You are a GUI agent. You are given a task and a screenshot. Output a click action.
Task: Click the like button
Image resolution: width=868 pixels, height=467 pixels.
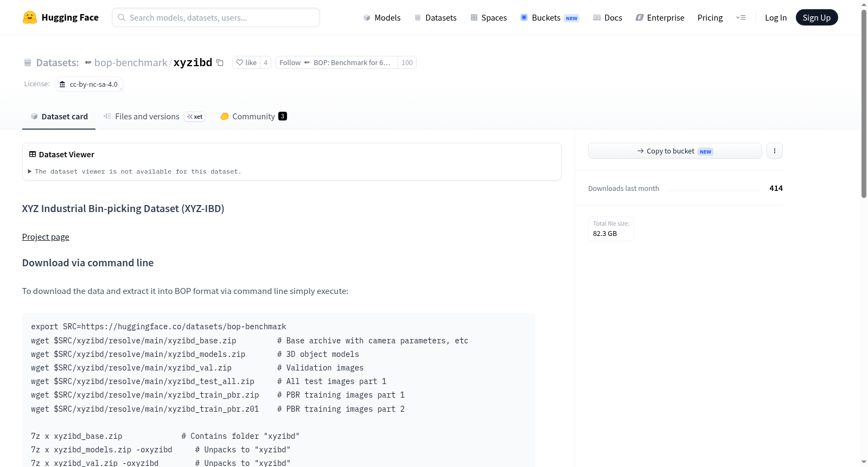coord(246,62)
